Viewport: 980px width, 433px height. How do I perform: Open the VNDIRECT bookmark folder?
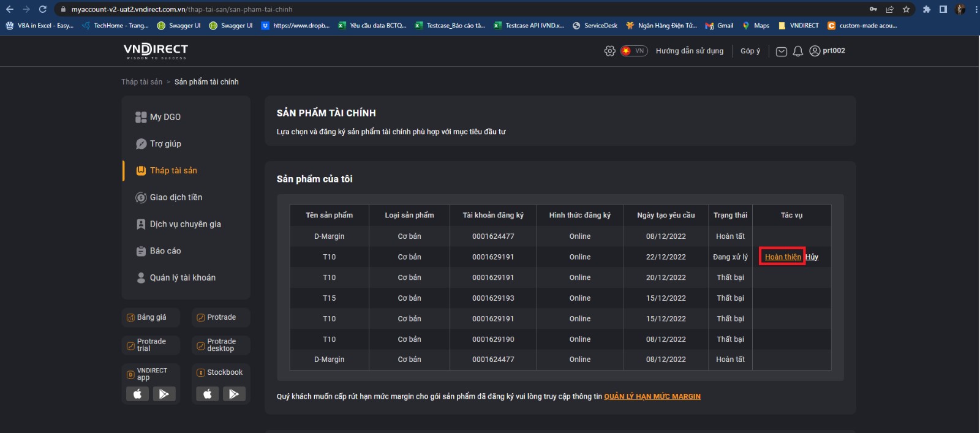[799, 26]
